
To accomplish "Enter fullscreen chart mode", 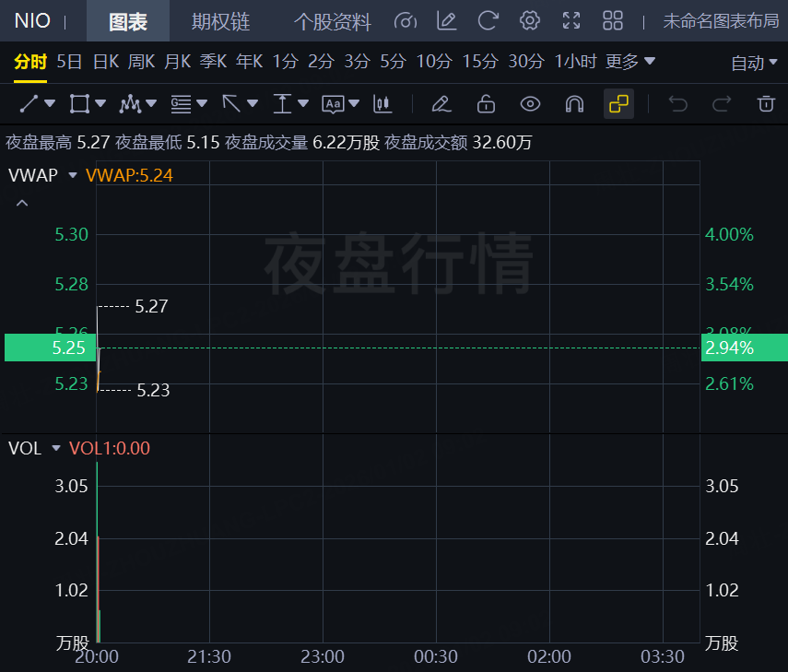I will coord(571,21).
